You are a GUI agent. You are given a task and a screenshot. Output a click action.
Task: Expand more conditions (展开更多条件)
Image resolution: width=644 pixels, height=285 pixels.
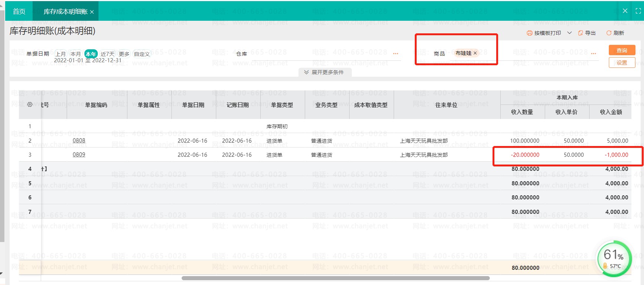click(x=324, y=72)
